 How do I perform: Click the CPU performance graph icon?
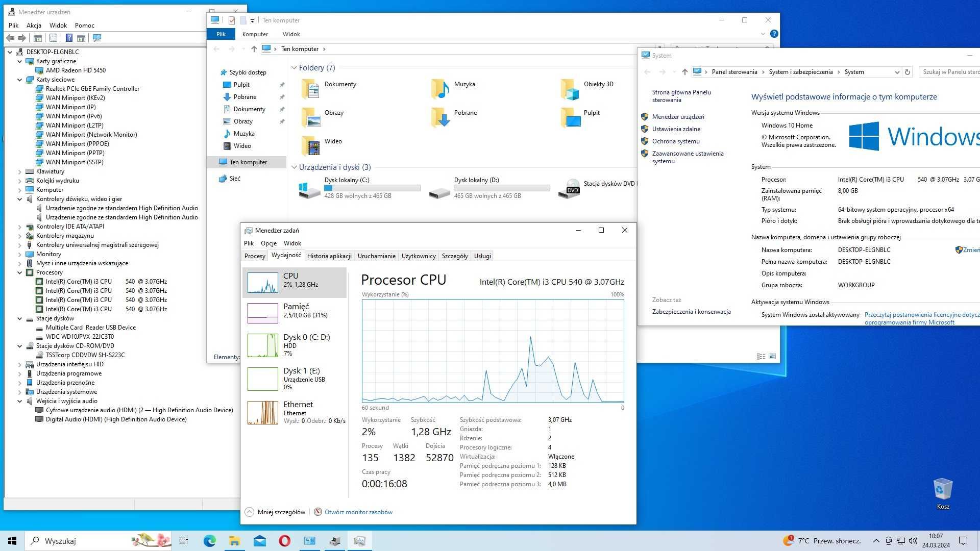262,280
